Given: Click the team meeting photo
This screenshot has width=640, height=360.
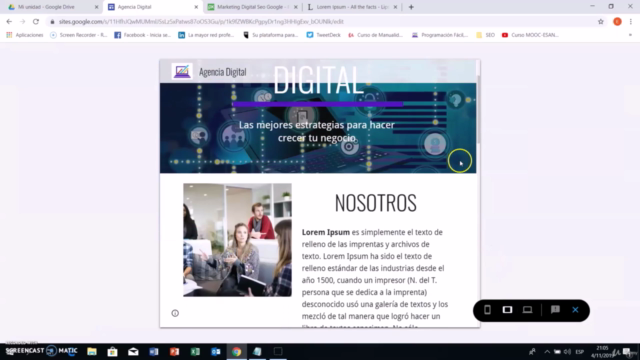Looking at the screenshot, I should pyautogui.click(x=237, y=240).
